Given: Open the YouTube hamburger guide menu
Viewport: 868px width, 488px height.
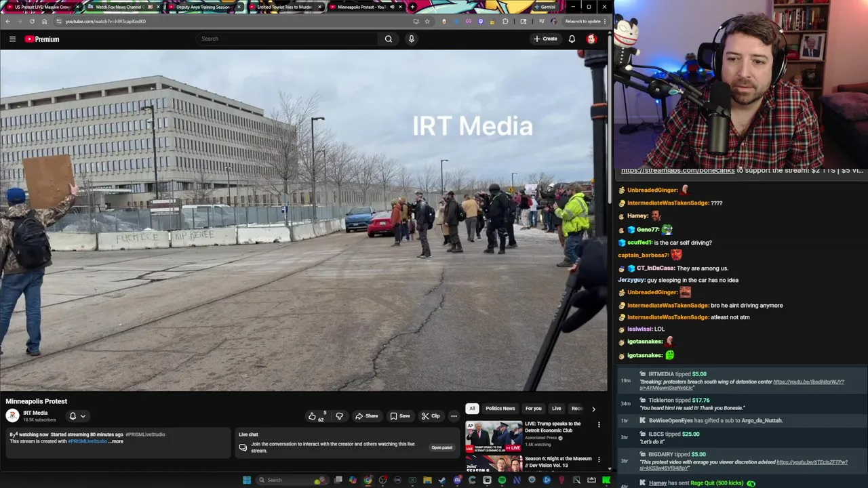Looking at the screenshot, I should coord(12,39).
